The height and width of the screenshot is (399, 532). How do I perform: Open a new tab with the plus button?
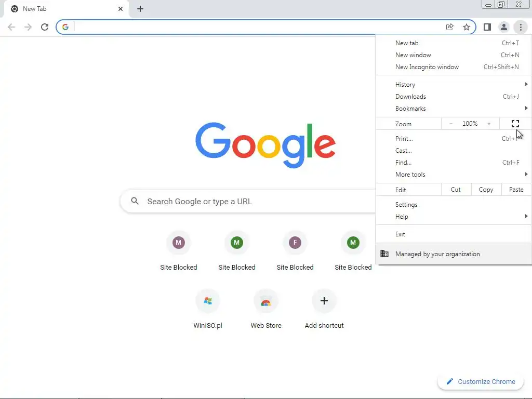[140, 9]
